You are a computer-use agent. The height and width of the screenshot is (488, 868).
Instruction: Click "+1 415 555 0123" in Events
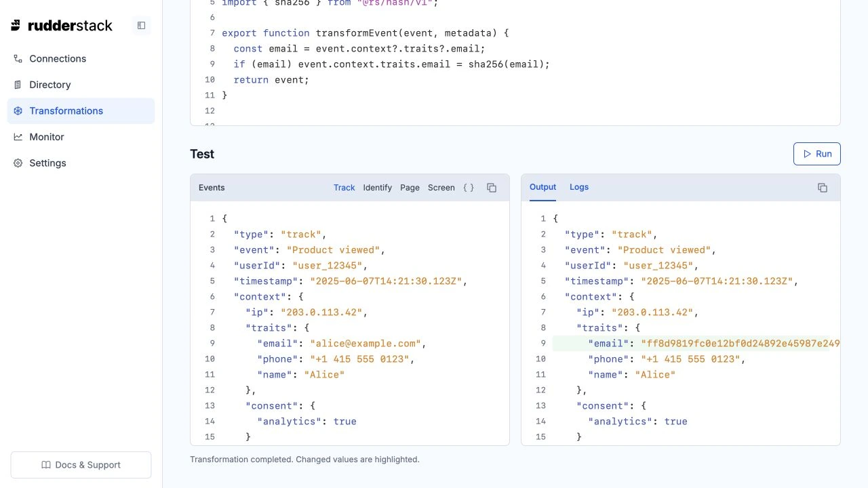[x=360, y=359]
